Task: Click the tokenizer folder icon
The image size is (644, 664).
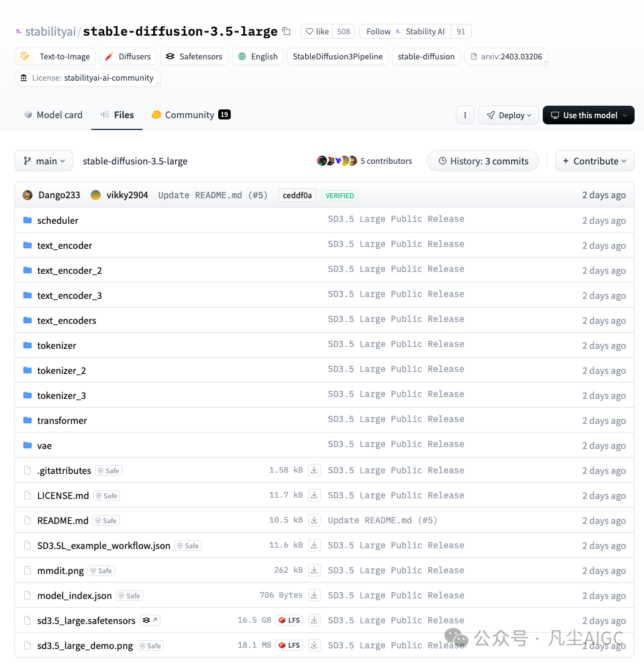Action: coord(28,345)
